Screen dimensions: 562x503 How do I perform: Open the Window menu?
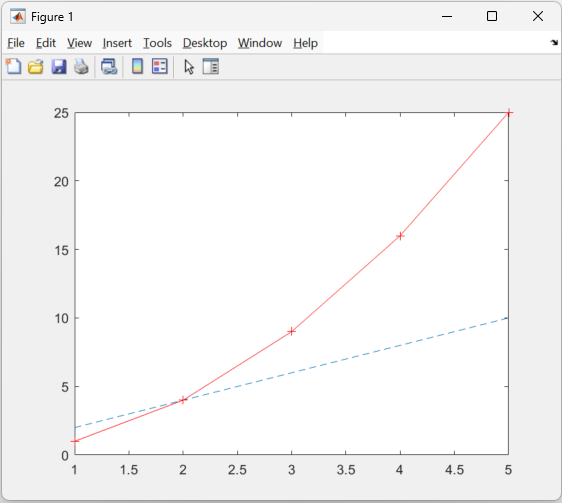coord(260,43)
